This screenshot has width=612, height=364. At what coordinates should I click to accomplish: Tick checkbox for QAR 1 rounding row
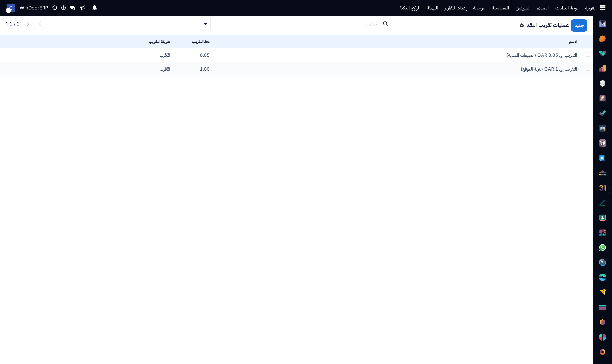pyautogui.click(x=588, y=68)
